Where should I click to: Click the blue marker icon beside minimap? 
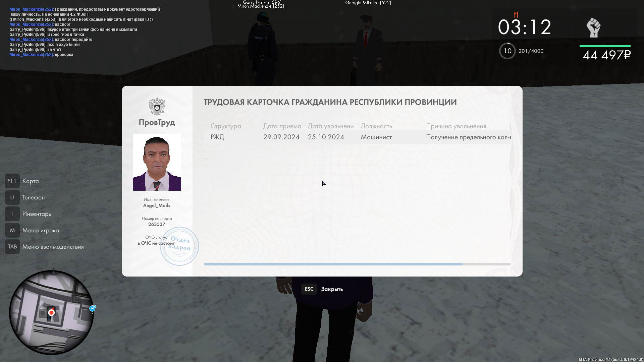(x=92, y=308)
